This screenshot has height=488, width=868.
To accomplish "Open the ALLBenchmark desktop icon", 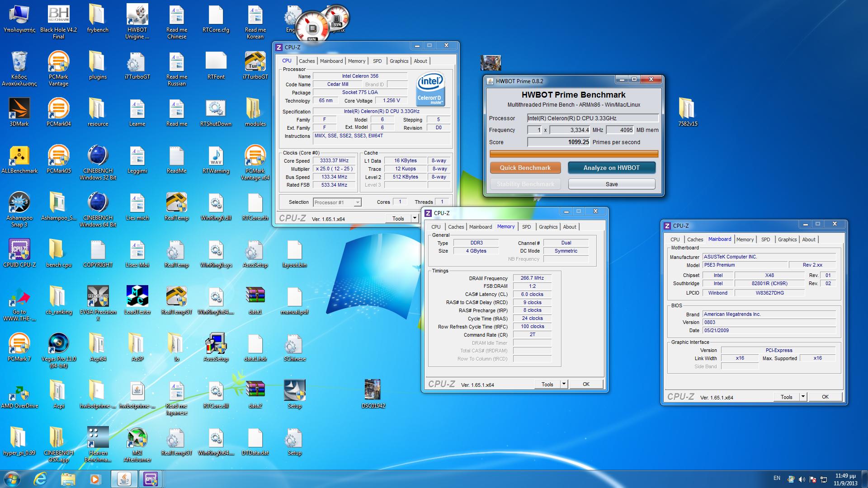I will click(19, 159).
